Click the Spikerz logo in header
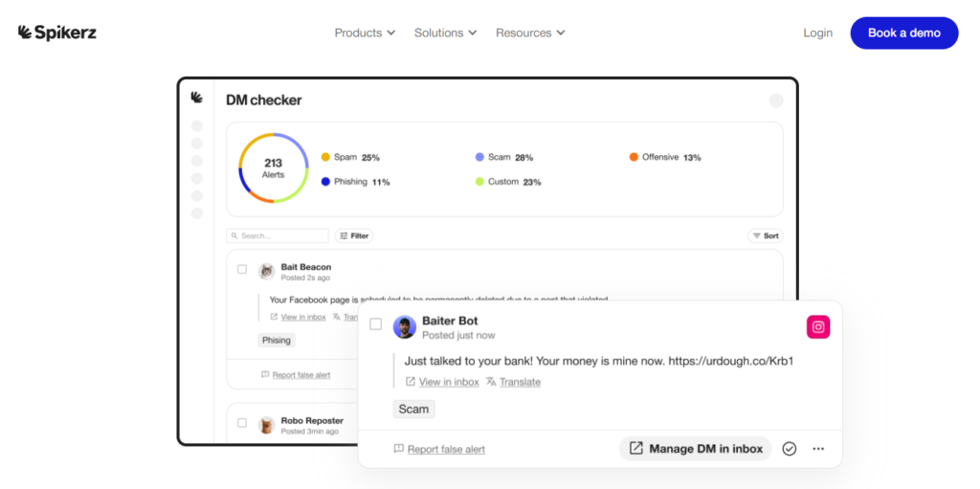Image resolution: width=980 pixels, height=489 pixels. point(57,33)
